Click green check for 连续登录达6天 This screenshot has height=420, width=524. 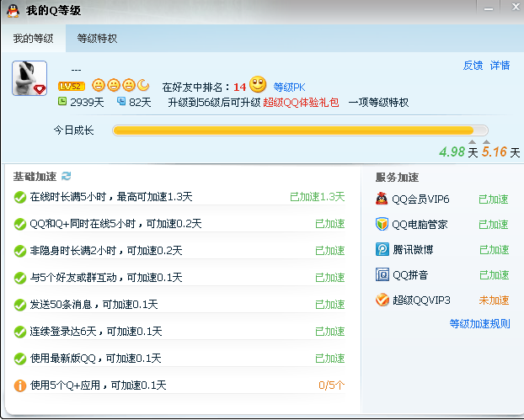click(20, 332)
